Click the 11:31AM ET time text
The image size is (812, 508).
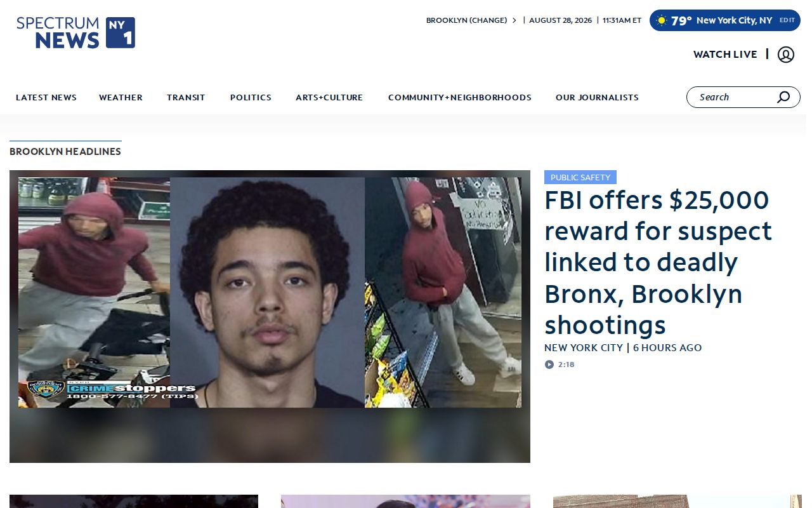(622, 20)
